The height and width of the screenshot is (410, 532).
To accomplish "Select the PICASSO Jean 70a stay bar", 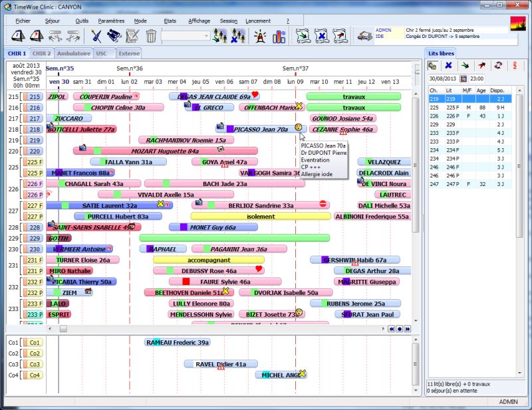I will point(259,129).
